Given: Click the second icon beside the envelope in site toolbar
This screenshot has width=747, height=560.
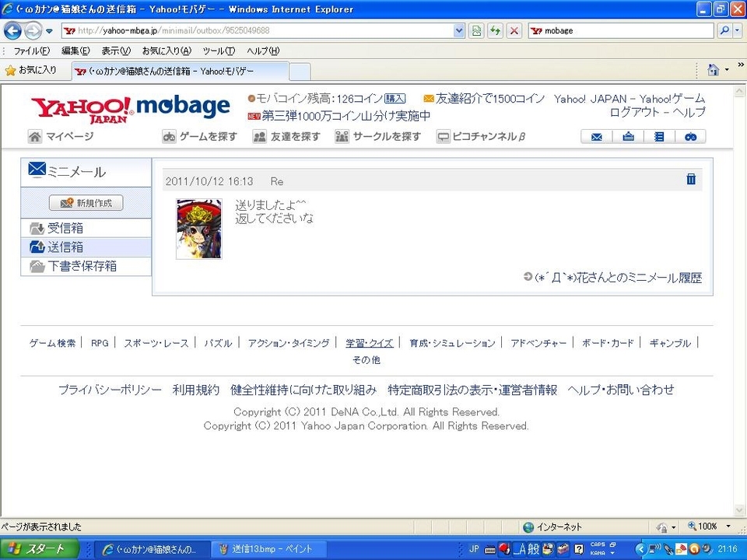Looking at the screenshot, I should click(629, 137).
